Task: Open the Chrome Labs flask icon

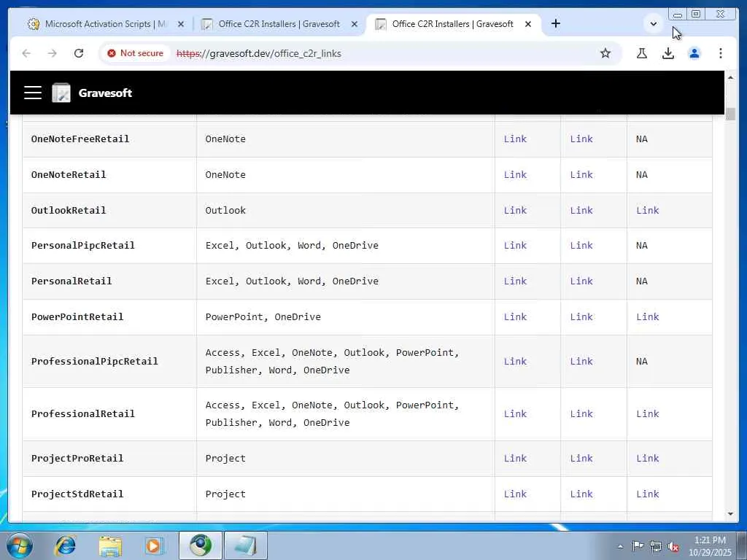Action: tap(642, 53)
